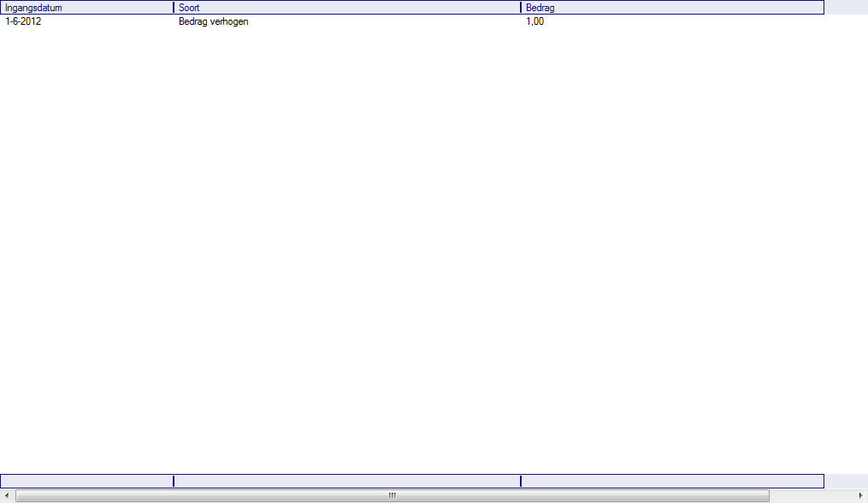Click the scrollbar track right of the thumb

pyautogui.click(x=812, y=495)
